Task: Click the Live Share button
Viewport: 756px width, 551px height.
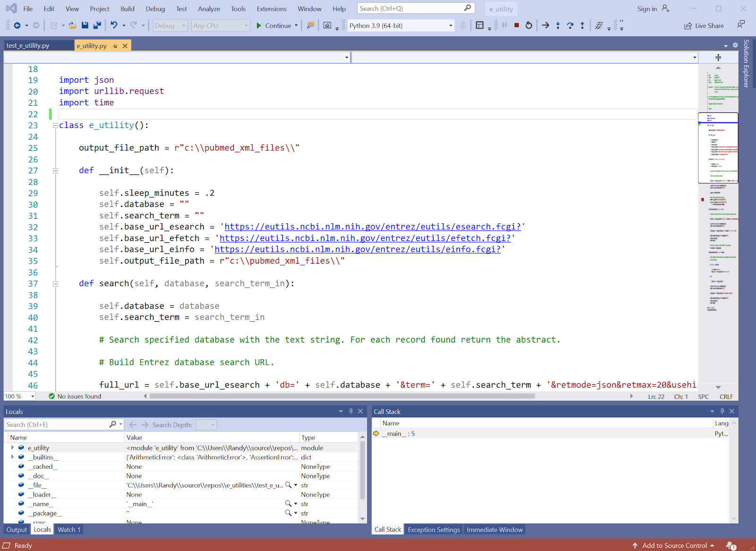Action: [x=704, y=26]
